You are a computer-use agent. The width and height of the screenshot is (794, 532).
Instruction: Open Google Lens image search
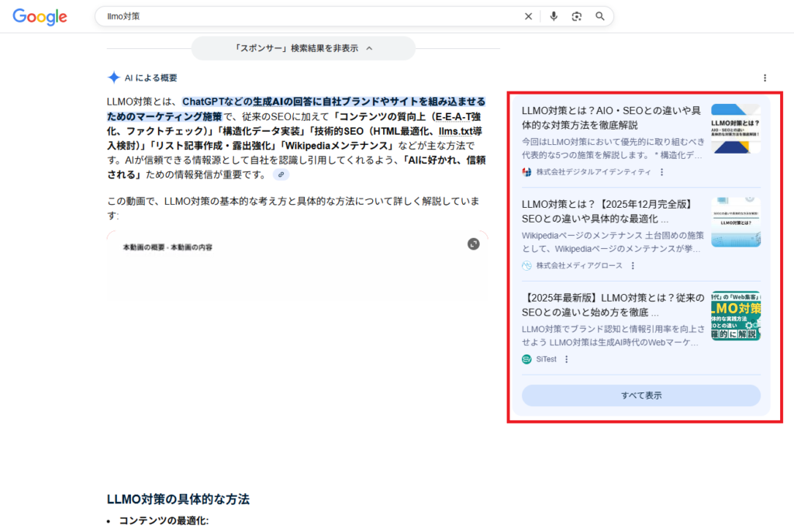[x=576, y=16]
